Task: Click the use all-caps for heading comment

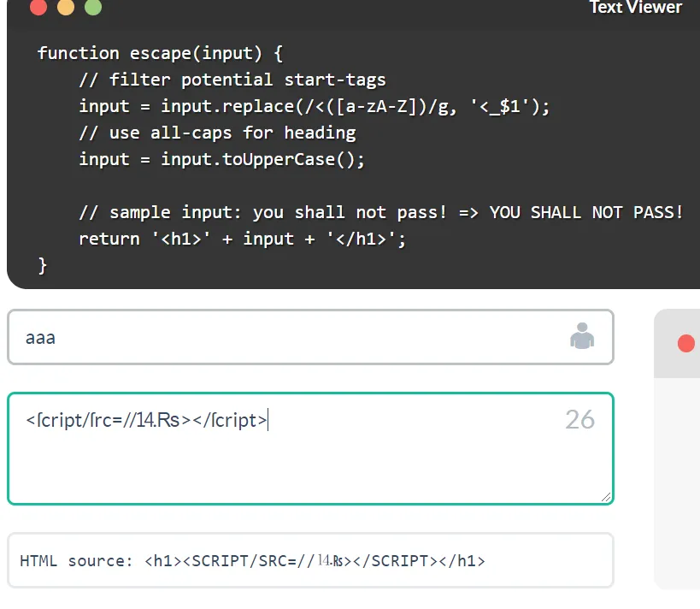Action: point(217,133)
